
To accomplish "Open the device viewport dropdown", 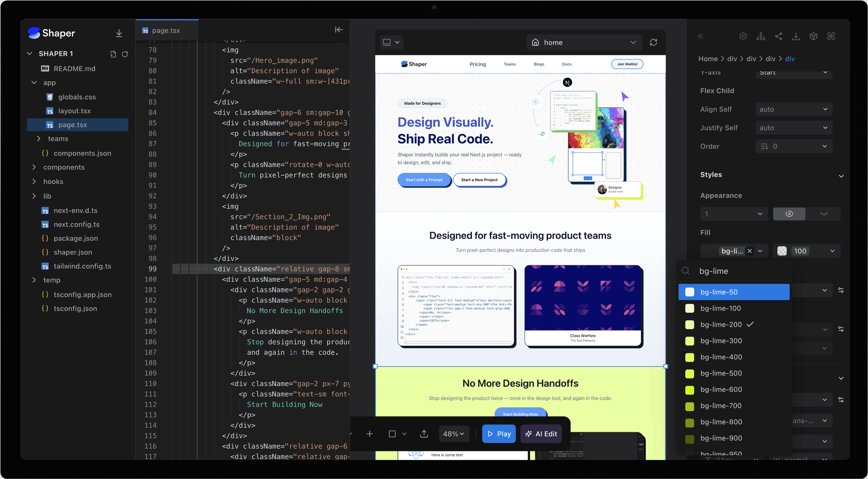I will pyautogui.click(x=391, y=42).
